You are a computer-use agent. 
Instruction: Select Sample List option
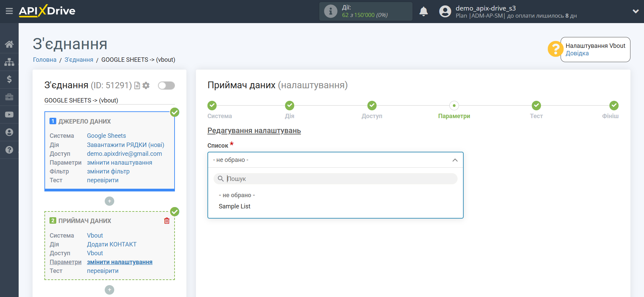coord(235,206)
